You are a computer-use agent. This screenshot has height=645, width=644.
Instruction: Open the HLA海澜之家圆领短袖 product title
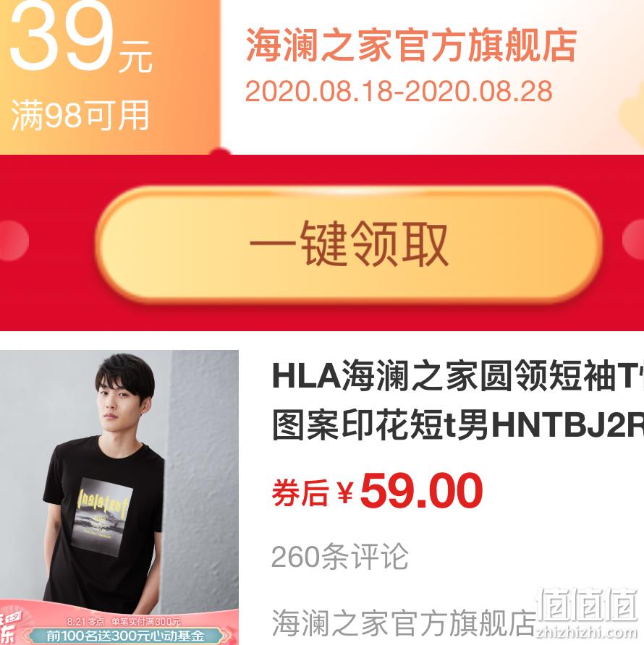pyautogui.click(x=458, y=375)
